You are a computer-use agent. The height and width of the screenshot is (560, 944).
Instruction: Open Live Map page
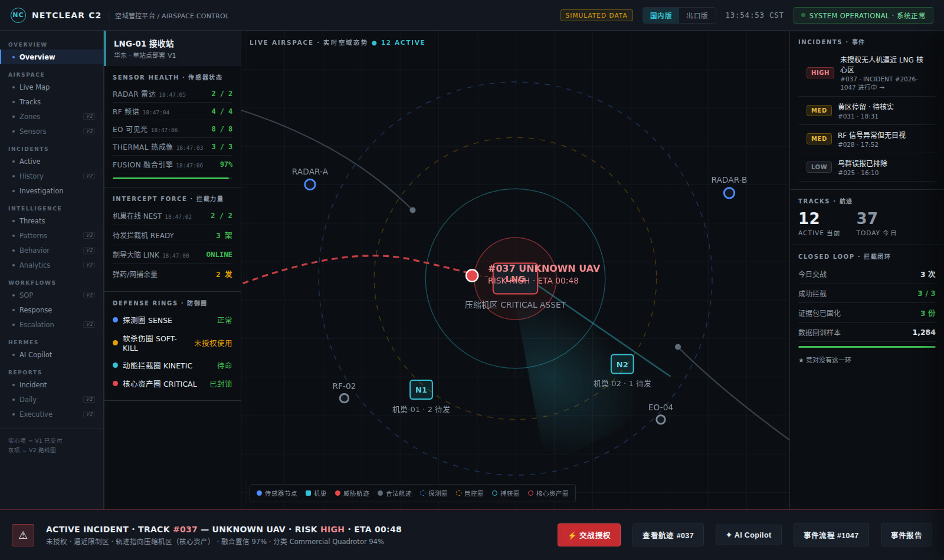52,87
